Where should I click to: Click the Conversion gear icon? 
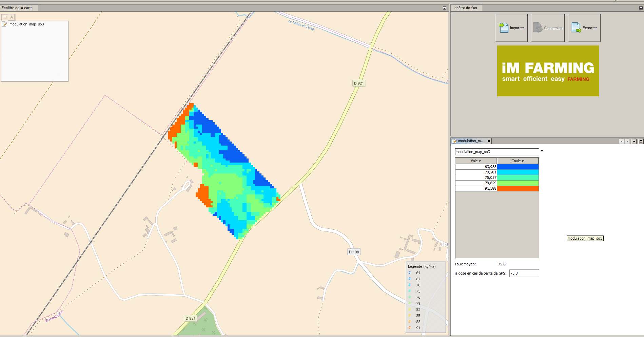click(538, 28)
